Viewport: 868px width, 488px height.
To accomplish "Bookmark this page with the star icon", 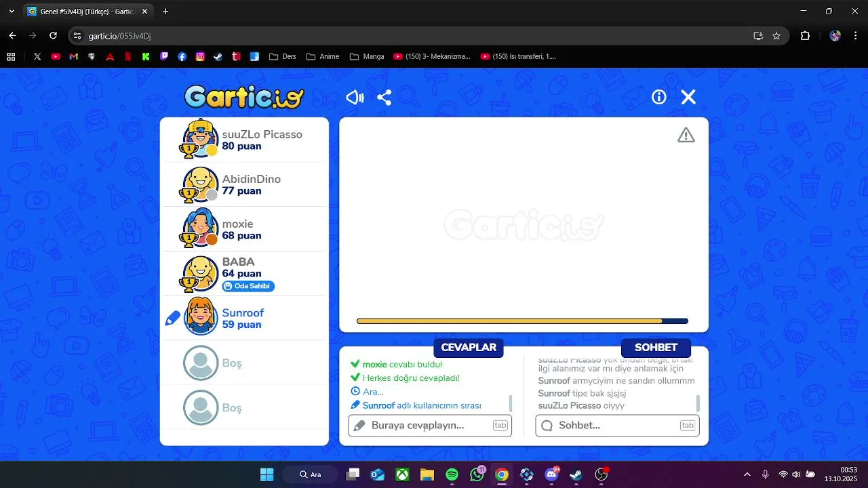I will pyautogui.click(x=776, y=36).
